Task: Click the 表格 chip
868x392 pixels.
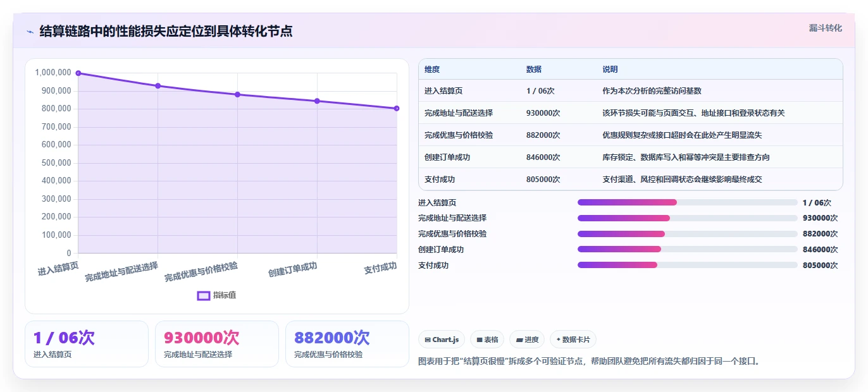Action: [x=487, y=340]
